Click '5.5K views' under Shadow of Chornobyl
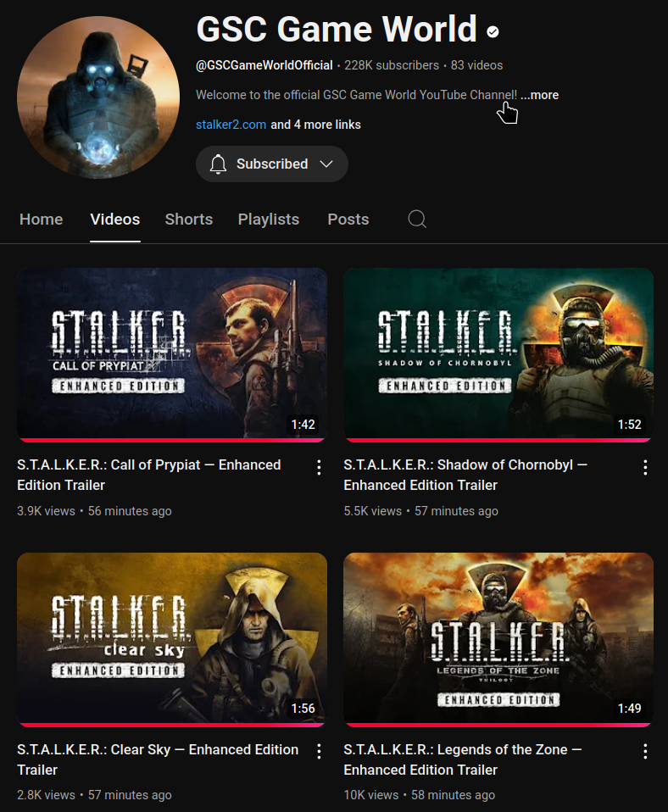This screenshot has height=812, width=668. click(373, 511)
